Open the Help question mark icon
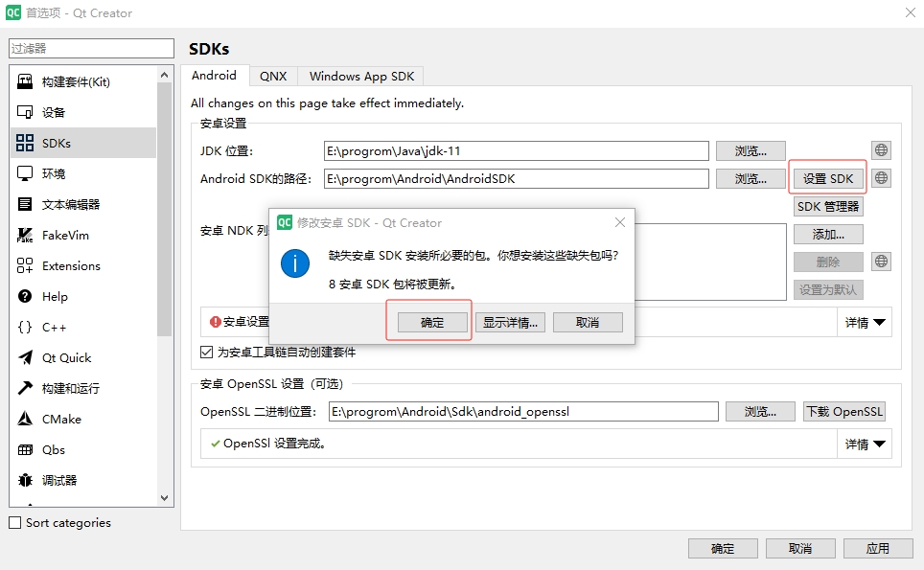Screen dimensions: 924x570 tap(25, 296)
